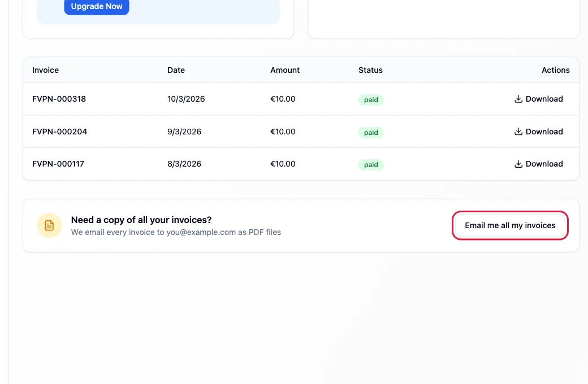Click the Invoice column header

(x=45, y=70)
